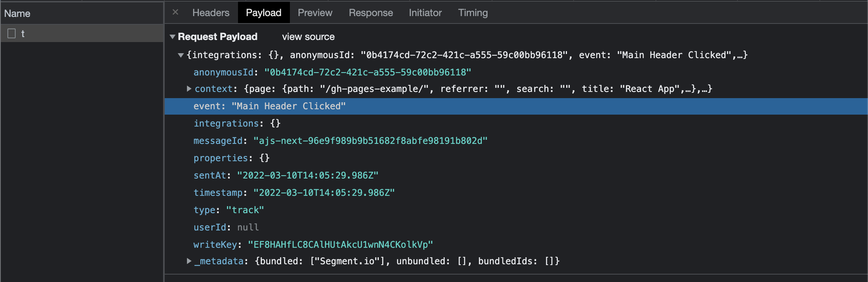Click the view source link
Viewport: 868px width, 282px height.
[x=308, y=37]
